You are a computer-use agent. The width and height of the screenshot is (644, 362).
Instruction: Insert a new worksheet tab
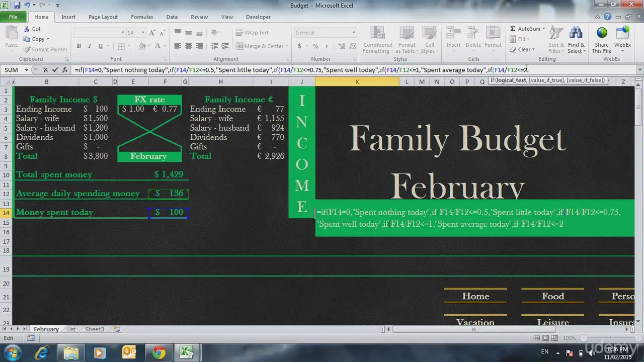tap(117, 329)
